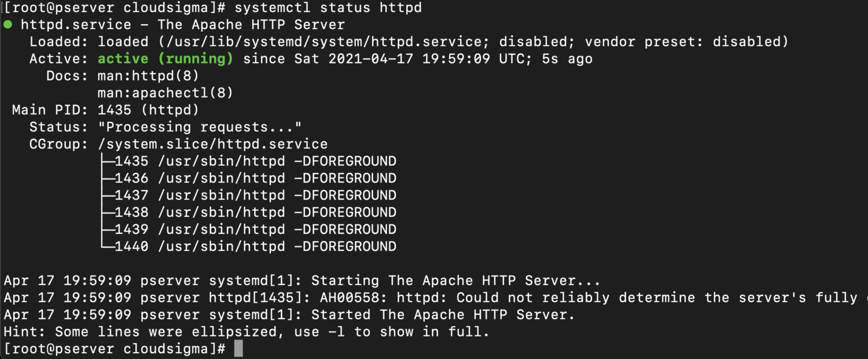The image size is (868, 359).
Task: Click the 'Hint: Some lines were ellipsized' message
Action: 247,332
